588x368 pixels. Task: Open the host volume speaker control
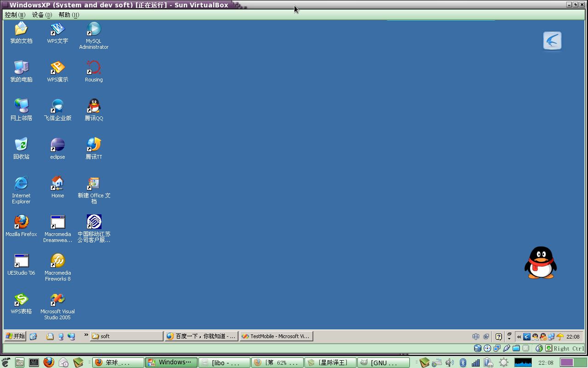[x=450, y=362]
